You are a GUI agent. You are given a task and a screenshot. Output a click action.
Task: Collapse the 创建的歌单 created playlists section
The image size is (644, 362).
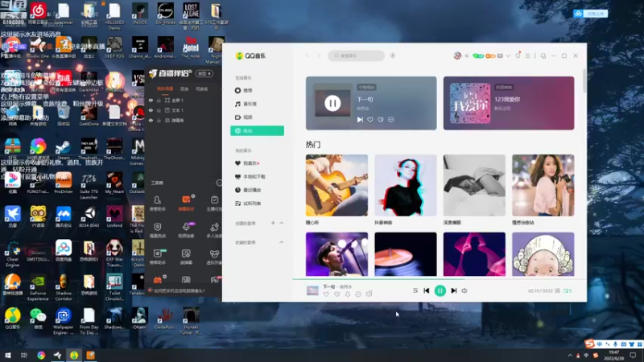[281, 223]
